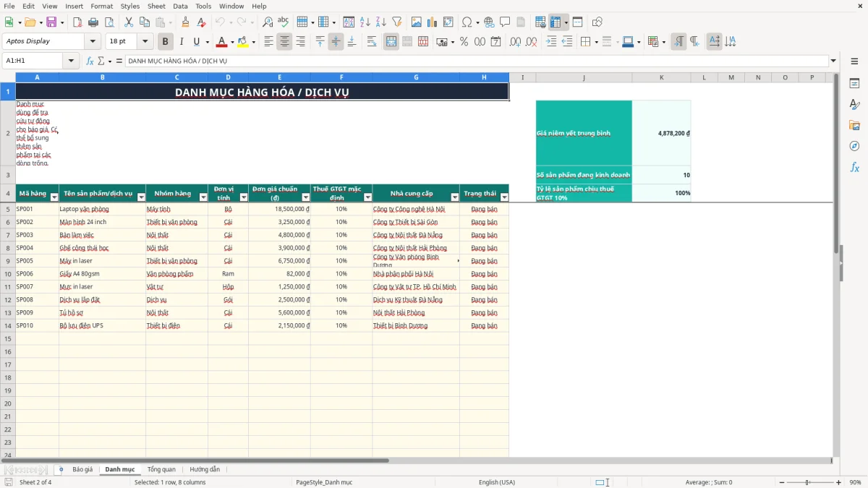This screenshot has width=868, height=488.
Task: Click Headers and Footers icon
Action: [x=521, y=22]
